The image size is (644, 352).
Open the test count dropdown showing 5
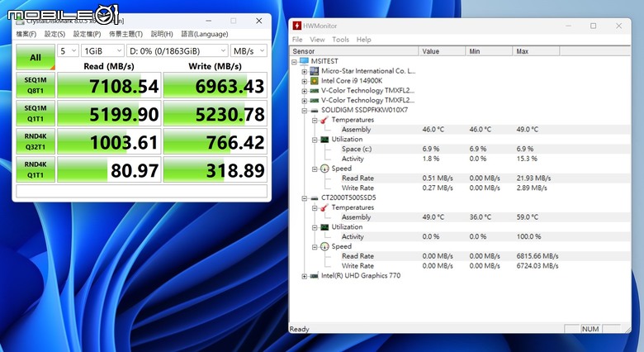68,51
